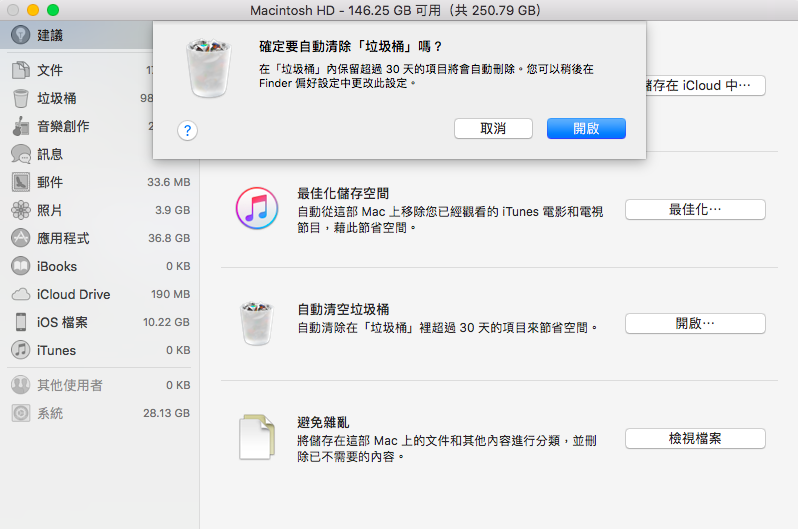The image size is (798, 529).
Task: Click the chat bubbles icon beside 訊息
Action: [x=21, y=154]
